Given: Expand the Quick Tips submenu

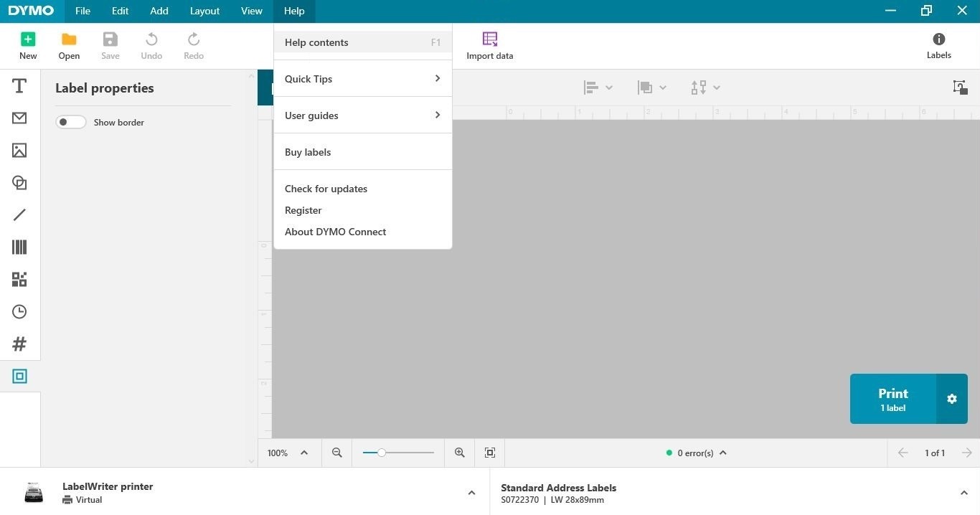Looking at the screenshot, I should tap(362, 79).
